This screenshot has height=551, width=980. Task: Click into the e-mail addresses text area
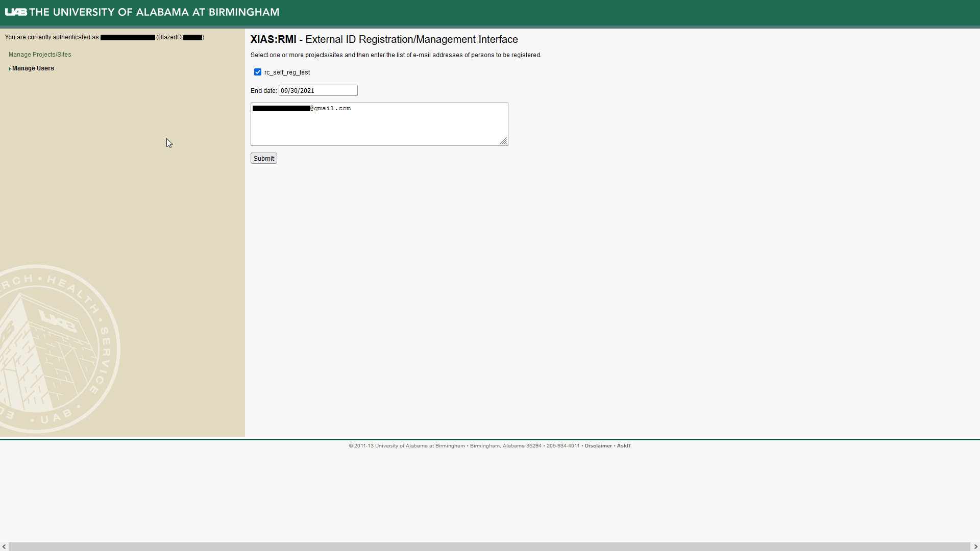379,124
